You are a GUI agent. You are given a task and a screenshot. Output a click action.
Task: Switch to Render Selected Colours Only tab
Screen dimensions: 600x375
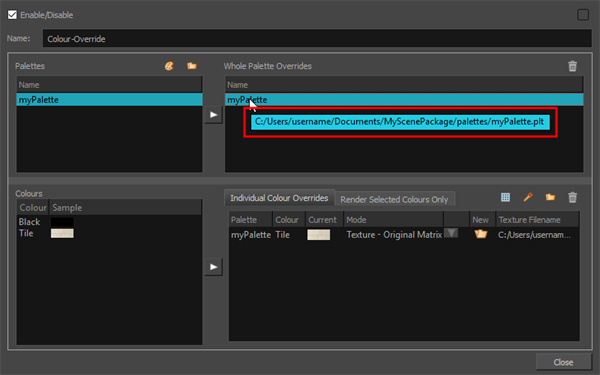[x=394, y=199]
